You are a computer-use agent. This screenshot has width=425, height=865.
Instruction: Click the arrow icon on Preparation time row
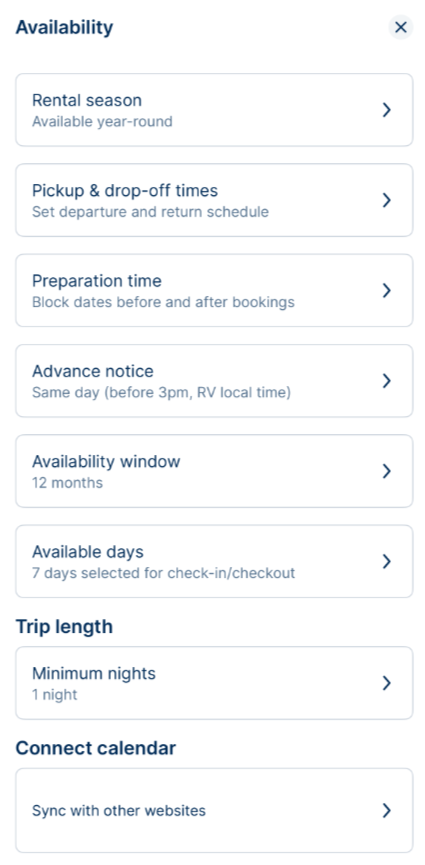click(387, 291)
